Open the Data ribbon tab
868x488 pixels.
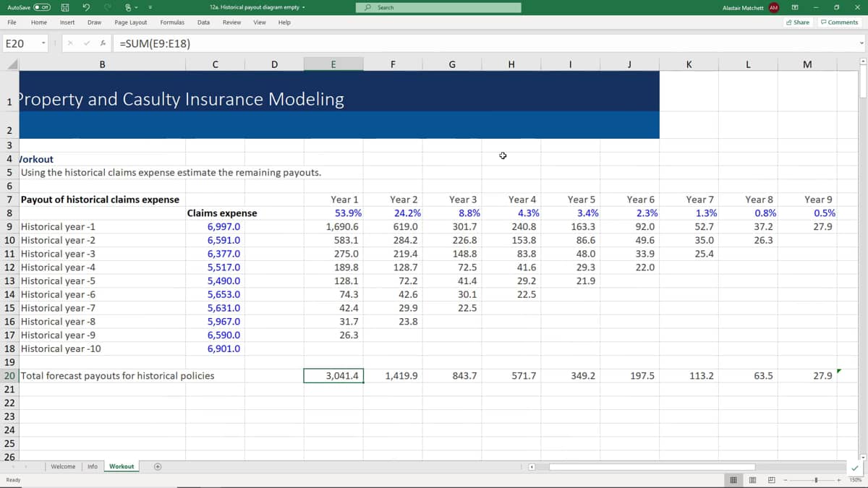point(204,22)
